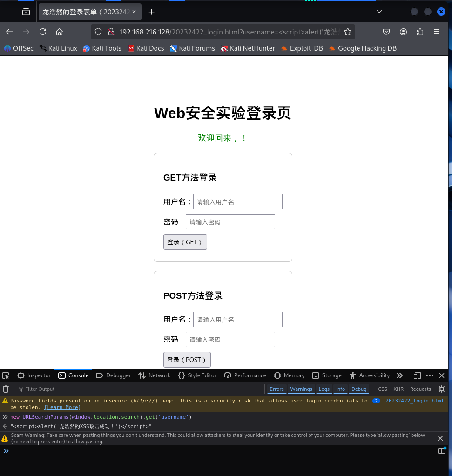Focus the GET form password field

point(230,222)
